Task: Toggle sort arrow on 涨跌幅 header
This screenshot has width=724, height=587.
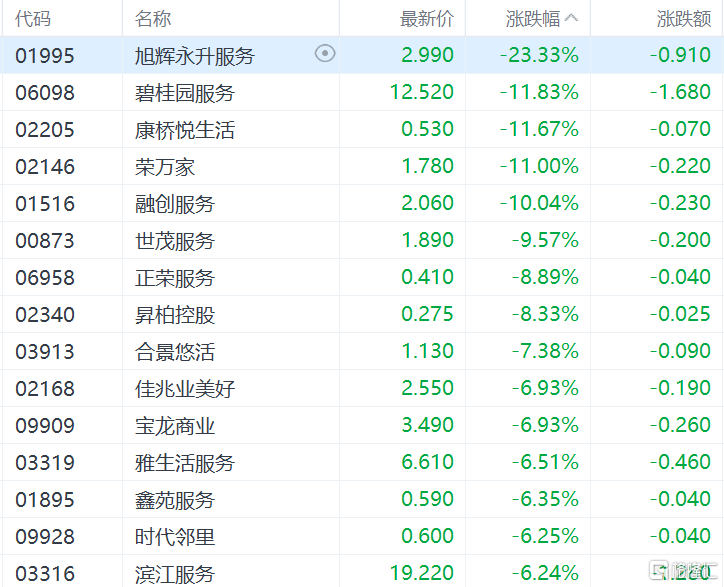Action: (571, 18)
